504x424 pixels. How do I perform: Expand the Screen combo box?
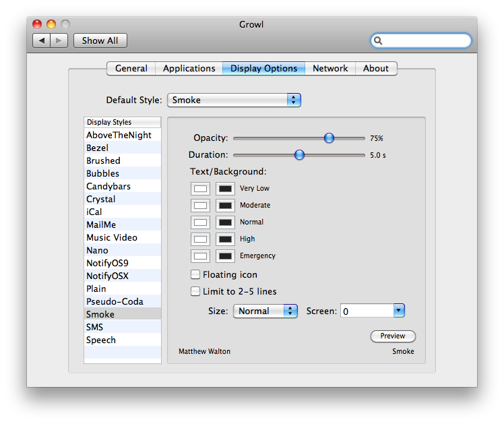point(399,311)
